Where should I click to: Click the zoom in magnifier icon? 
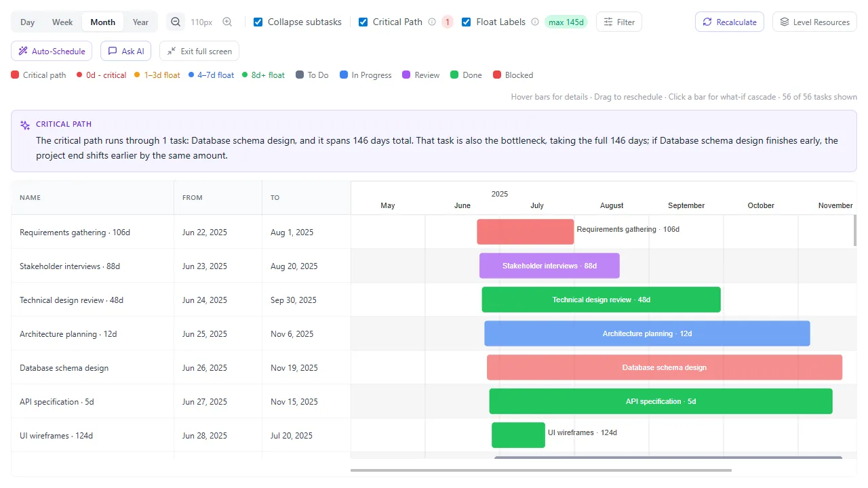(x=227, y=22)
